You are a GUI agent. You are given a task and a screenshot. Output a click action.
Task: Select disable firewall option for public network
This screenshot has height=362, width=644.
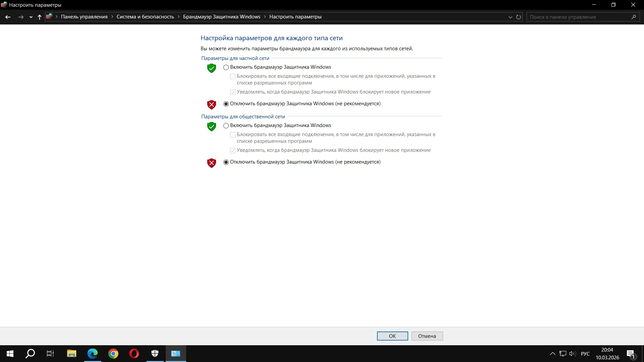click(x=226, y=162)
